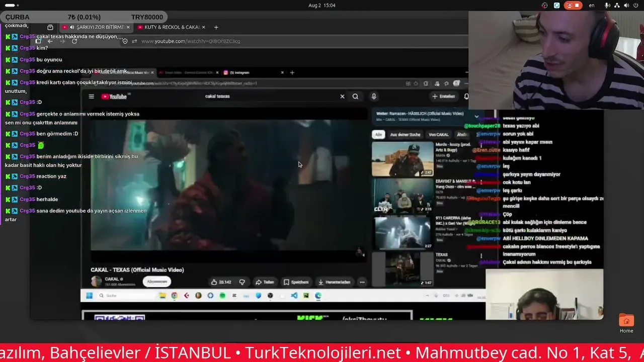Viewport: 644px width, 362px height.
Task: Open the tracking protection shield icon
Action: [125, 41]
